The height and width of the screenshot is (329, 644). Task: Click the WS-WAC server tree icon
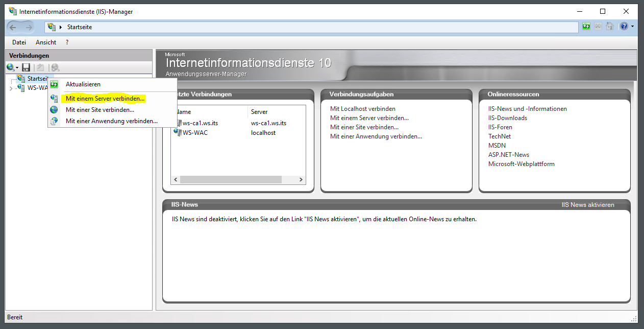coord(21,88)
